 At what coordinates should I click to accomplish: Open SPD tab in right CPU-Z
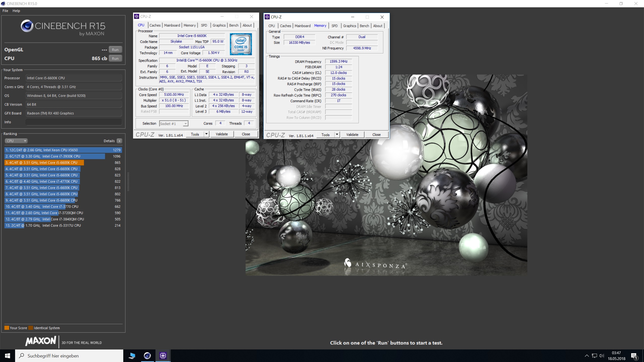point(335,26)
